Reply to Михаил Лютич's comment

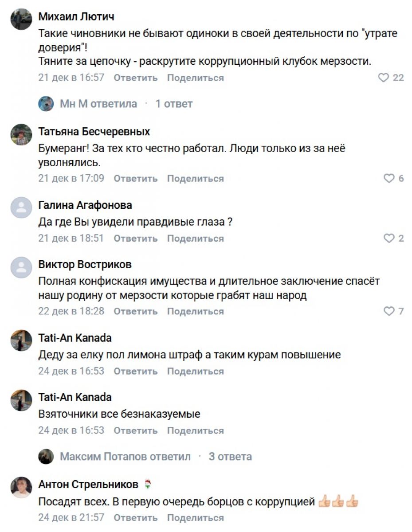(135, 78)
